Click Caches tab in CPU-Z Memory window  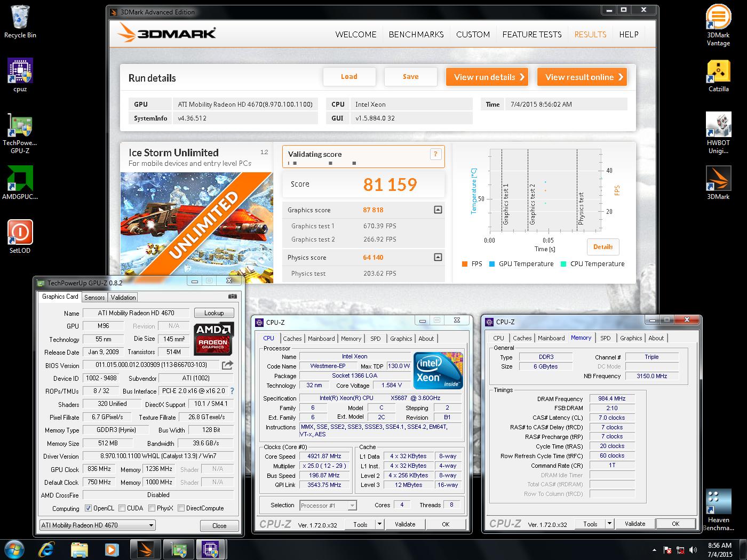522,338
